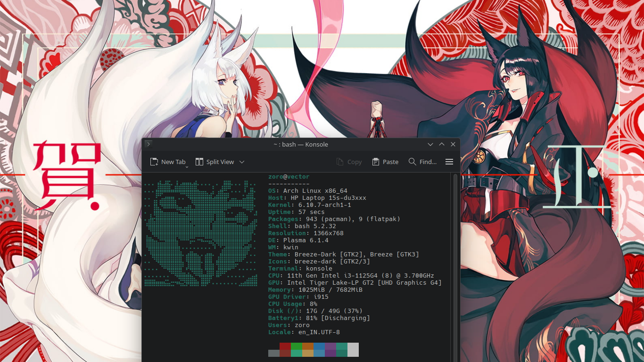Image resolution: width=644 pixels, height=362 pixels.
Task: Click the tan block in the color palette
Action: pos(308,353)
